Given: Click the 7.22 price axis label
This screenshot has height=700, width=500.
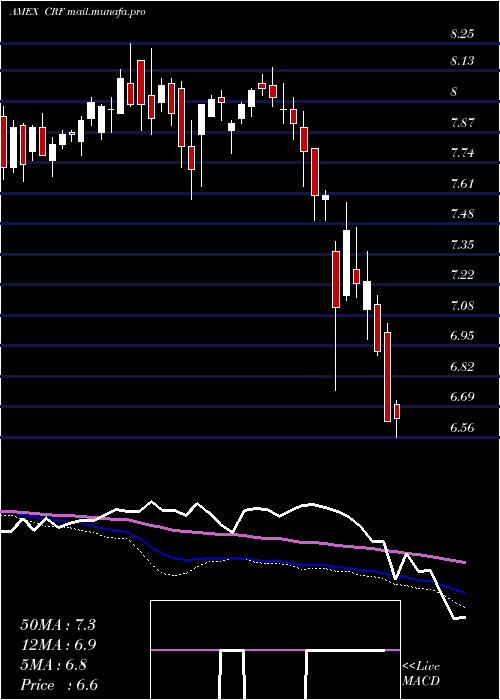Looking at the screenshot, I should pyautogui.click(x=462, y=275).
